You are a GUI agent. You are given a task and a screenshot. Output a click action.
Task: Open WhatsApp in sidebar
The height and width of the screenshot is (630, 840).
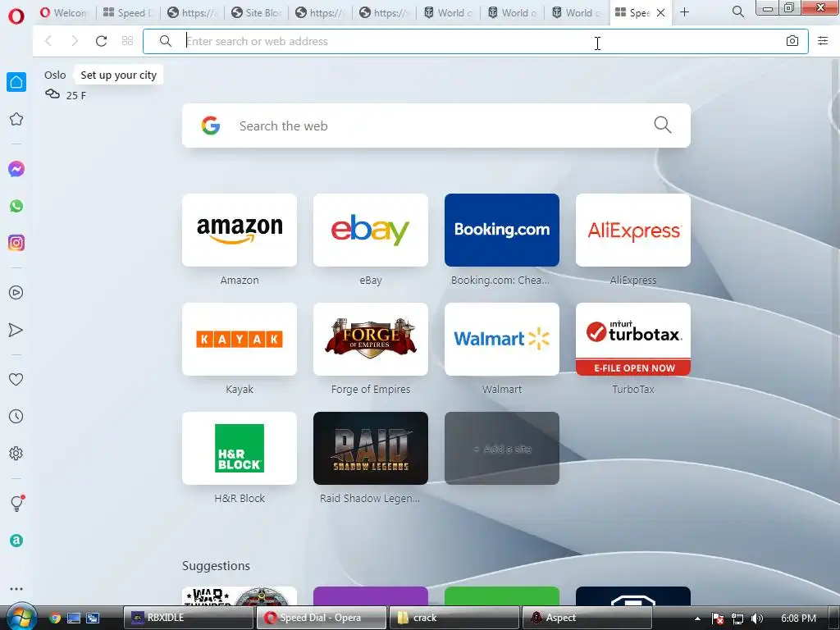click(x=16, y=206)
